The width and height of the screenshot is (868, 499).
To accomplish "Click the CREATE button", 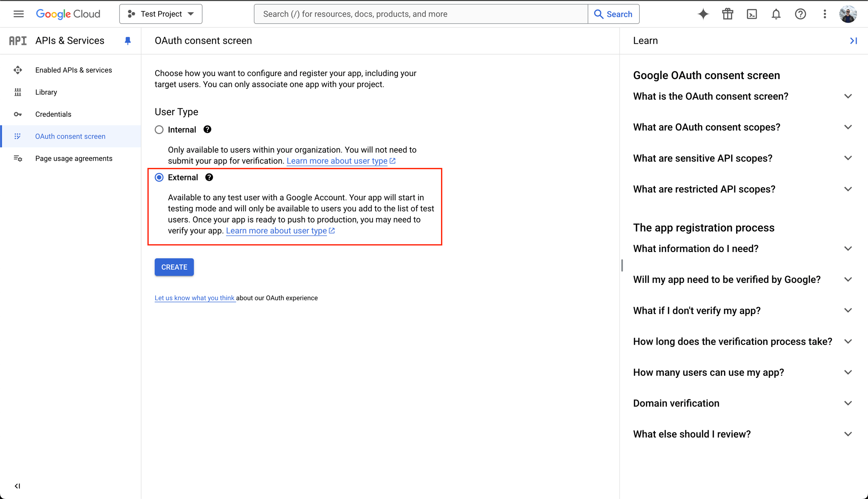I will pyautogui.click(x=174, y=267).
